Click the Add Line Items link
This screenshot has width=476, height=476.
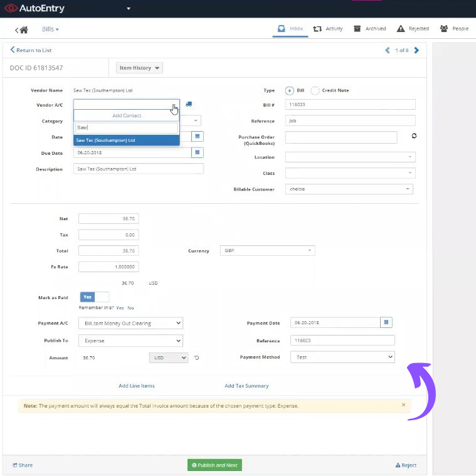pyautogui.click(x=137, y=386)
